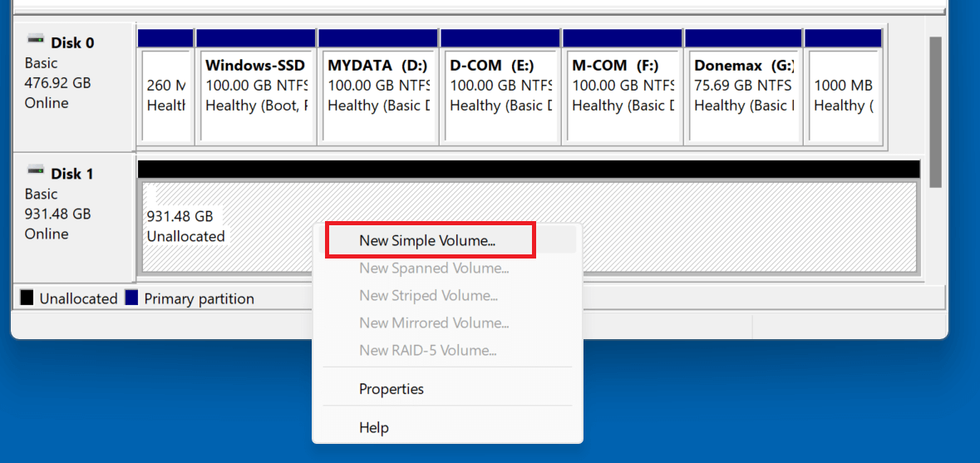Click the vertical scrollbar thumb
Viewport: 980px width, 463px height.
click(935, 112)
